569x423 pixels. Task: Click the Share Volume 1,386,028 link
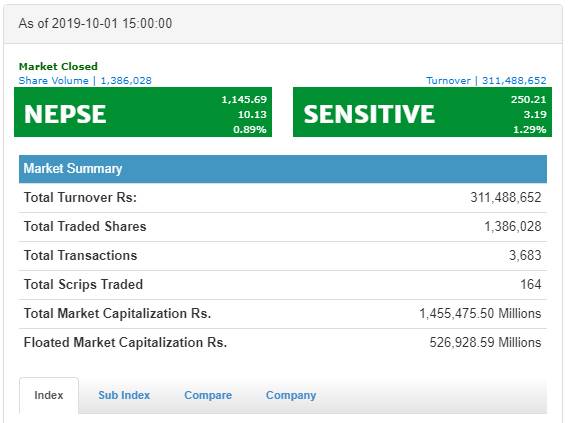pos(85,81)
